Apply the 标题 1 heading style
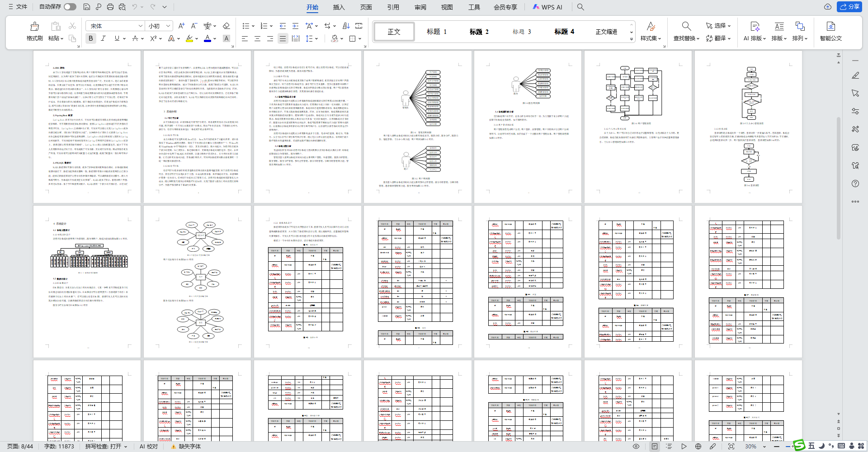 pos(437,32)
